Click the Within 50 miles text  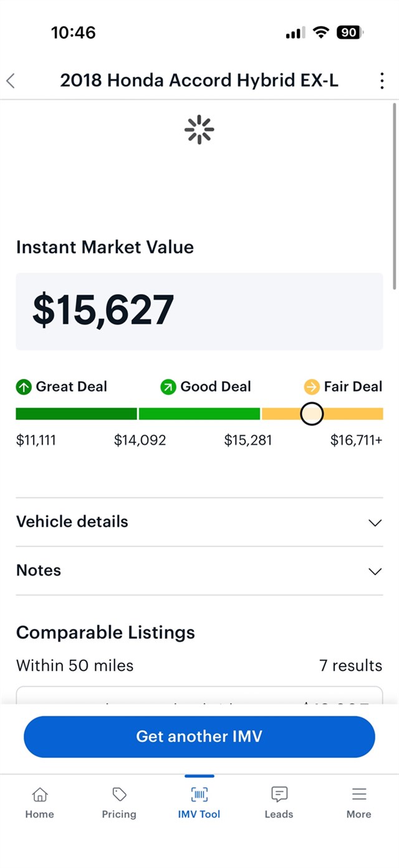[x=75, y=665]
